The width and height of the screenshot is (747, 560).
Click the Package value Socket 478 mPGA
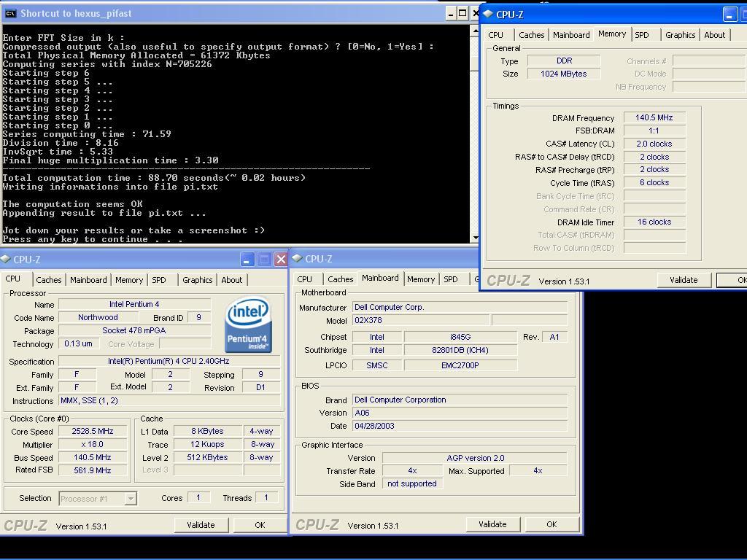click(134, 330)
